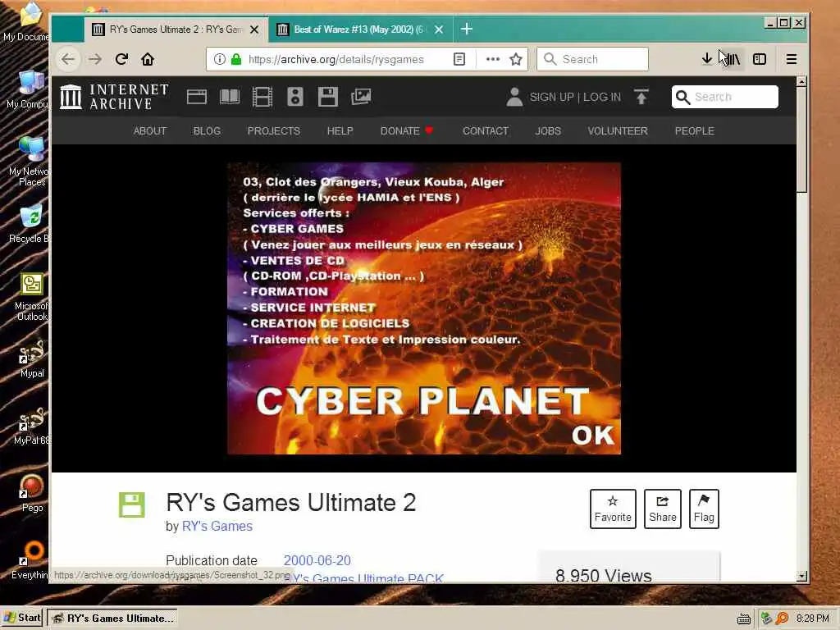This screenshot has width=840, height=630.
Task: Reload the current page
Action: tap(121, 59)
